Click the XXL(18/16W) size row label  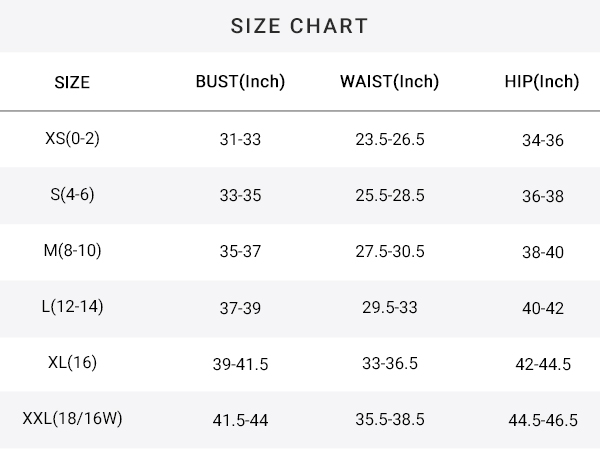pos(72,418)
